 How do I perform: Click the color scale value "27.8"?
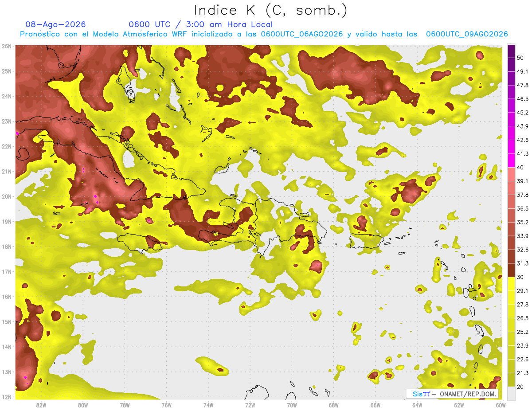(522, 305)
